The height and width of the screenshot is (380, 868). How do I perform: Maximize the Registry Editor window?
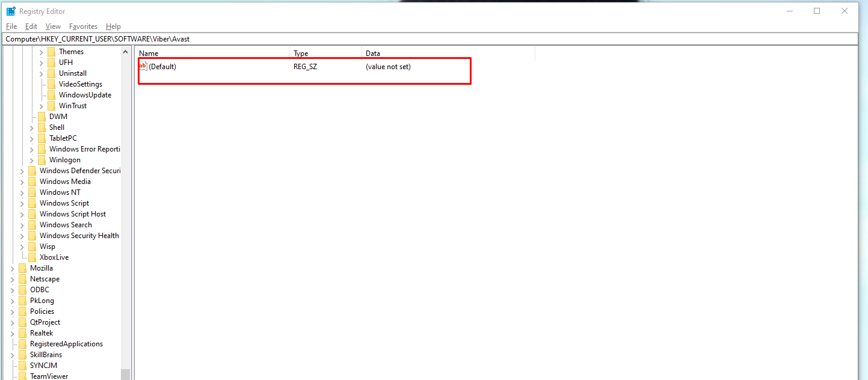click(x=817, y=11)
